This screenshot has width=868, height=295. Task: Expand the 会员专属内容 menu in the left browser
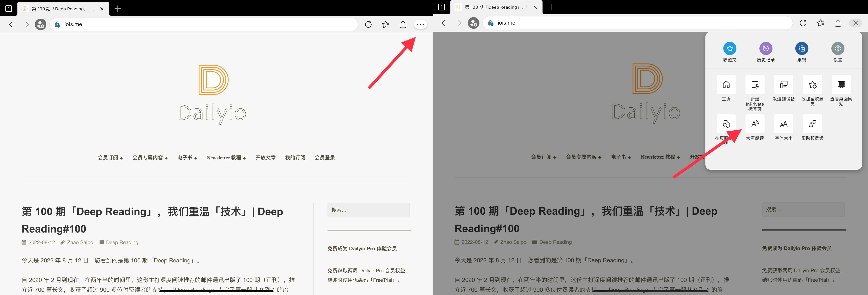(x=150, y=158)
